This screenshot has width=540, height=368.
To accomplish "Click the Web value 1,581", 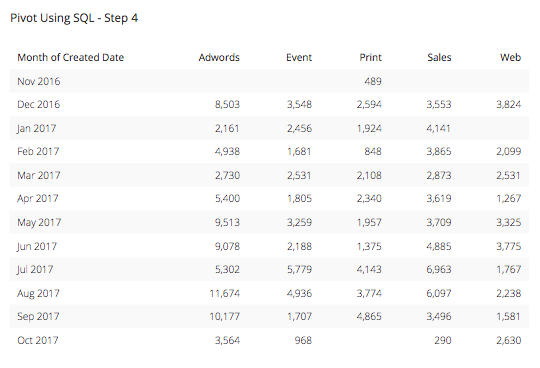I will [508, 316].
